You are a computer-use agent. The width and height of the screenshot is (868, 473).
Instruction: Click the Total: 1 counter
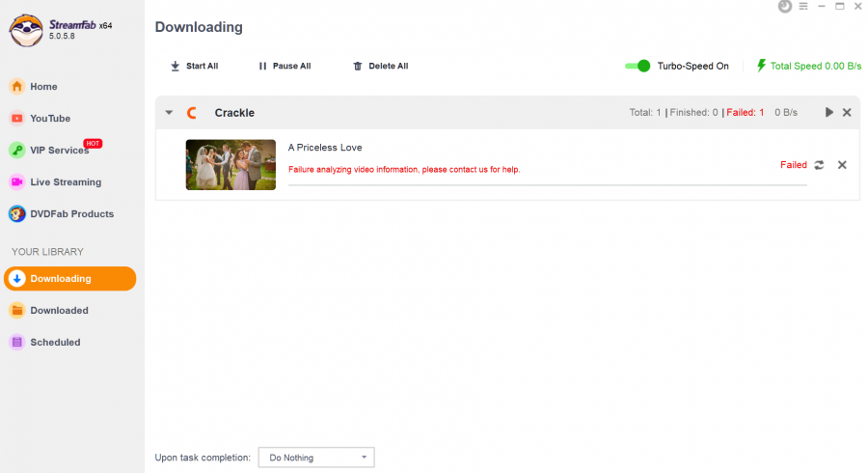tap(645, 112)
